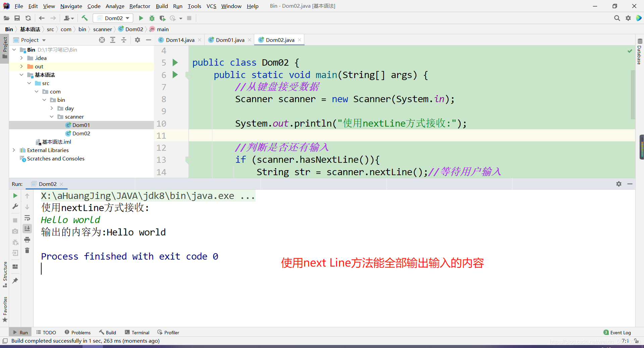644x348 pixels.
Task: Open the File menu
Action: point(19,6)
